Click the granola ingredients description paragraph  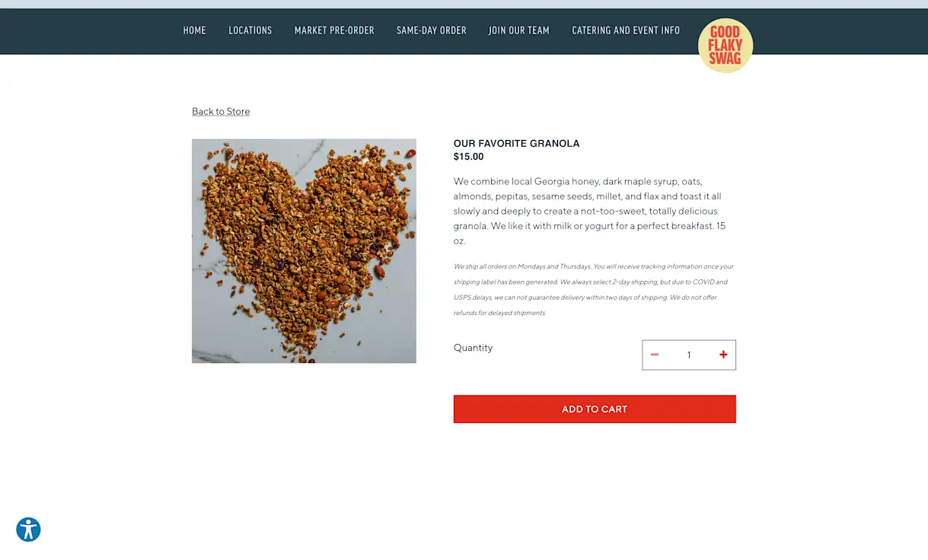590,211
